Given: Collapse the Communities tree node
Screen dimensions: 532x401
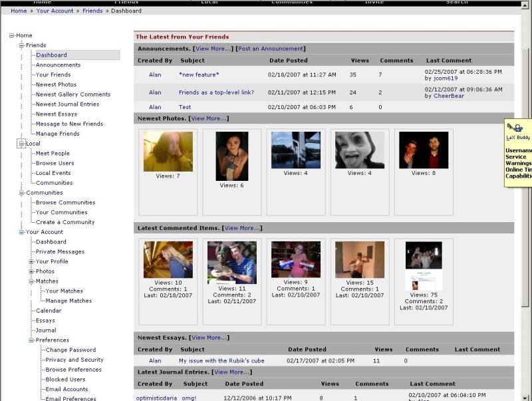Looking at the screenshot, I should [x=22, y=193].
